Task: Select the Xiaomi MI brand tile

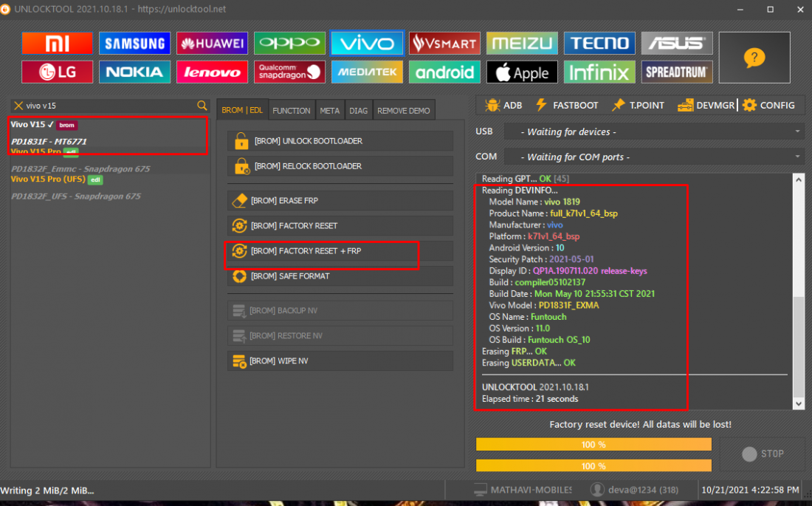Action: coord(57,44)
